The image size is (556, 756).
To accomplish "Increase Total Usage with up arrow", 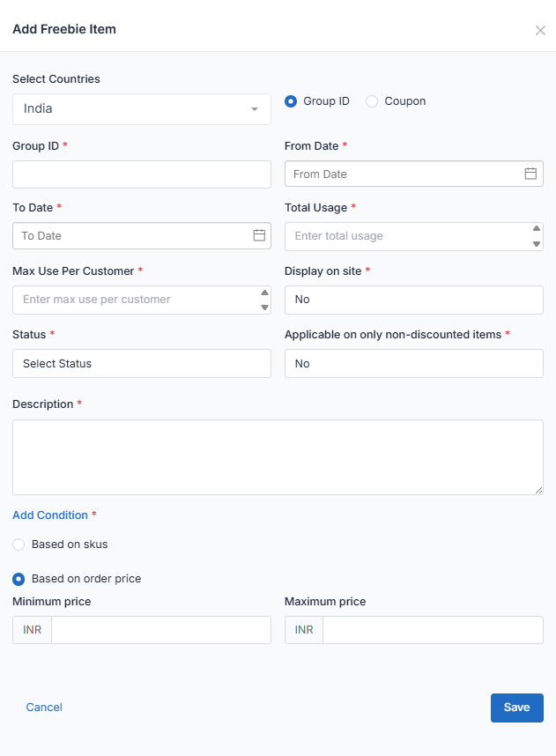I will [537, 229].
